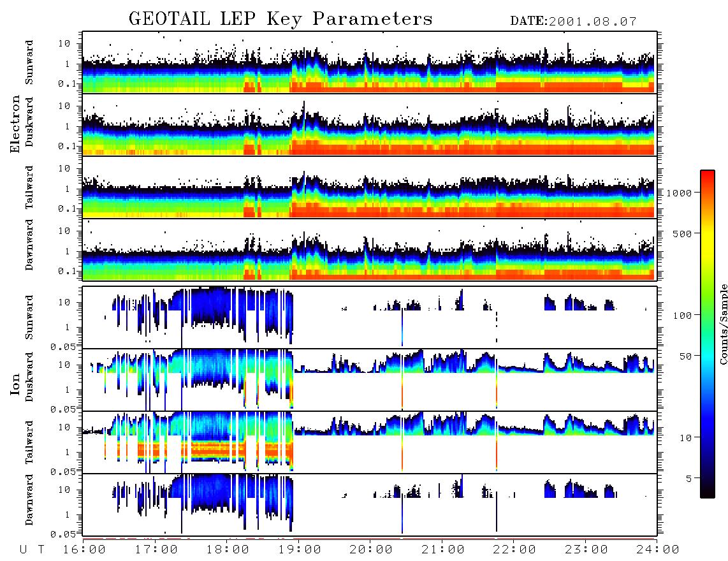Click the Electron Sunward spectrogram panel
This screenshot has height=561, width=728.
click(x=370, y=62)
